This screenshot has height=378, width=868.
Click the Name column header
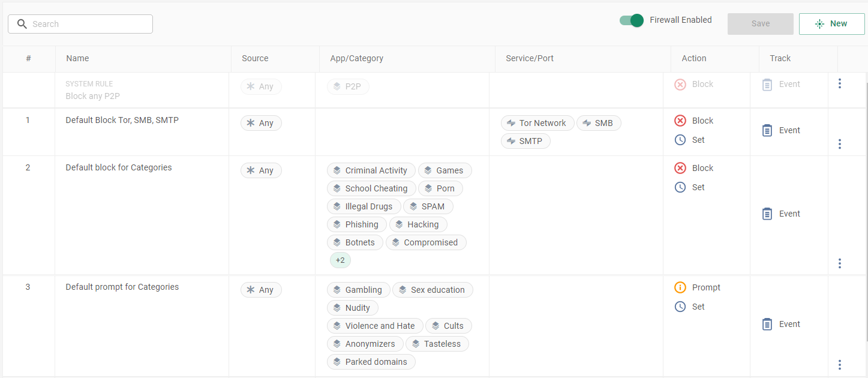77,58
